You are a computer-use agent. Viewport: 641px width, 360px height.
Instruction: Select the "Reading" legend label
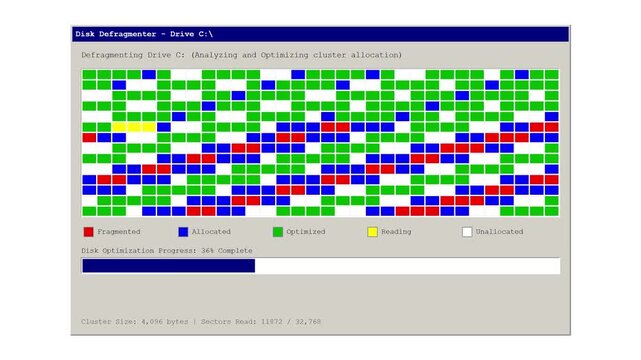(396, 232)
